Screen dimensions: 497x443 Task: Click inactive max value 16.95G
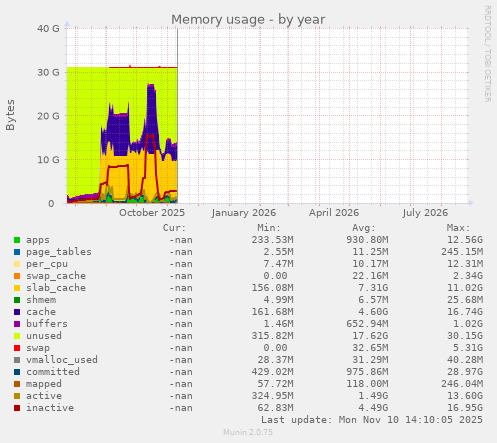tap(465, 408)
